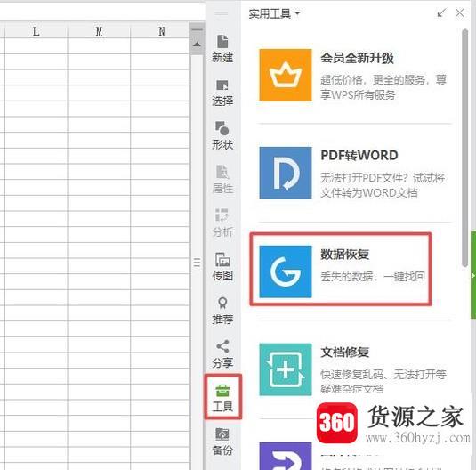The width and height of the screenshot is (476, 470).
Task: Open the 选择 sidebar tool
Action: pyautogui.click(x=222, y=93)
